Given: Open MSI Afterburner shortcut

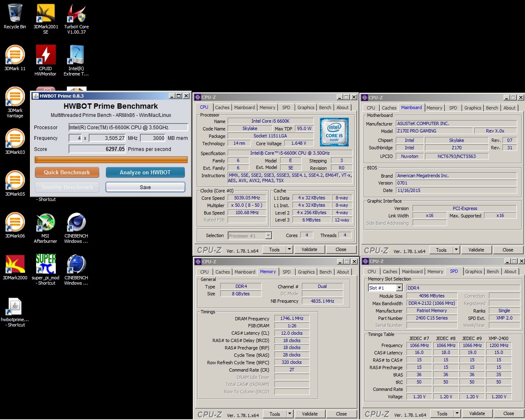Looking at the screenshot, I should pos(46,228).
